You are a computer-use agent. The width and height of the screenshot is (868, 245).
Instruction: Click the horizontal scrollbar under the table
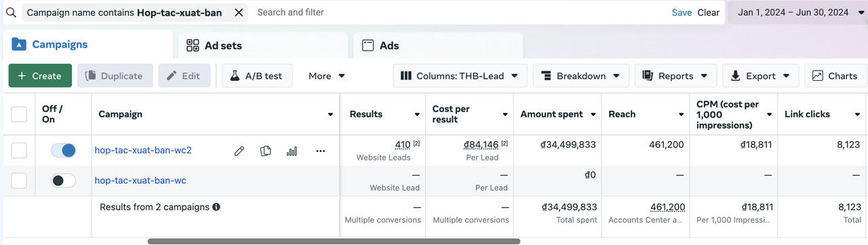pos(334,241)
